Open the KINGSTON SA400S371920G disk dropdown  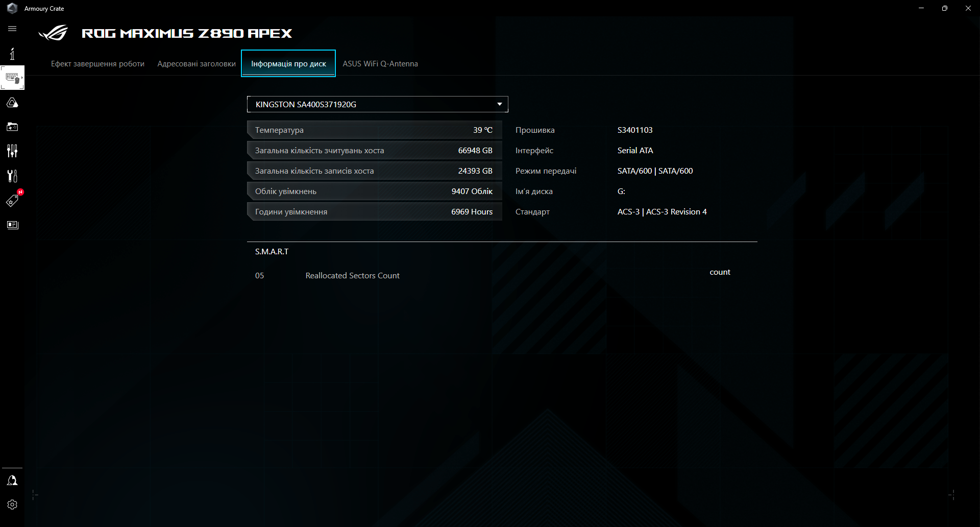click(378, 104)
